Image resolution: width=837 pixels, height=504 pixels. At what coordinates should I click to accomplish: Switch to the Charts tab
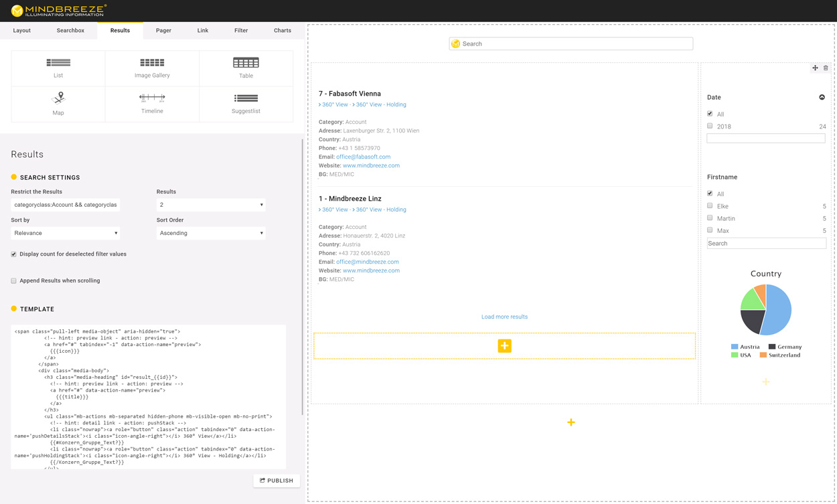(283, 31)
